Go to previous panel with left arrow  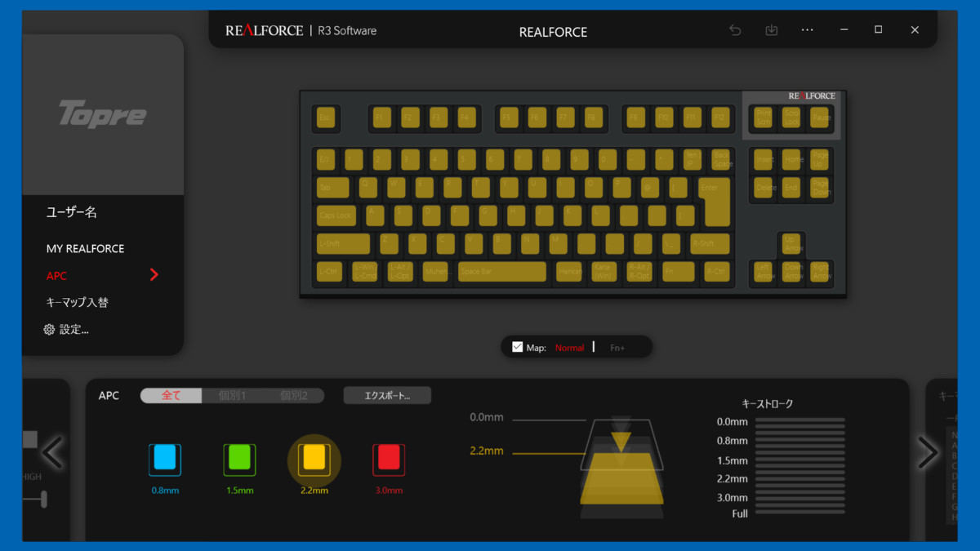click(52, 451)
